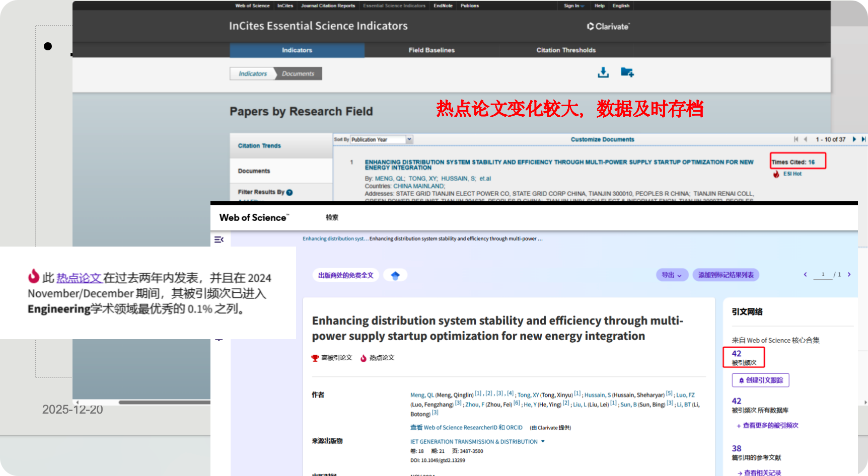The image size is (868, 476).
Task: Open Journal Citation Reports top link
Action: [328, 6]
